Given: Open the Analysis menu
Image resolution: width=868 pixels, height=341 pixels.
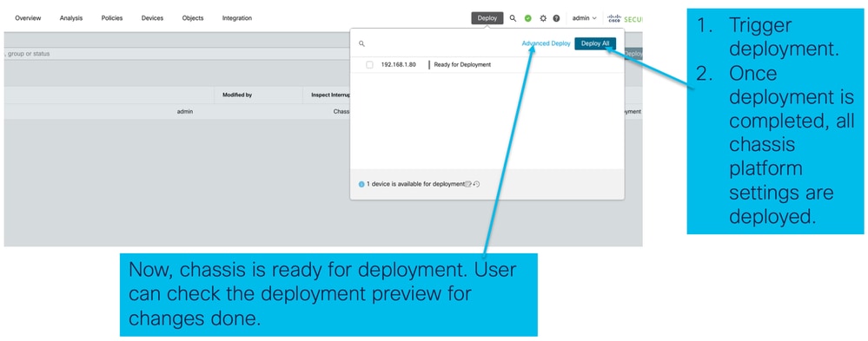Looking at the screenshot, I should pyautogui.click(x=71, y=18).
